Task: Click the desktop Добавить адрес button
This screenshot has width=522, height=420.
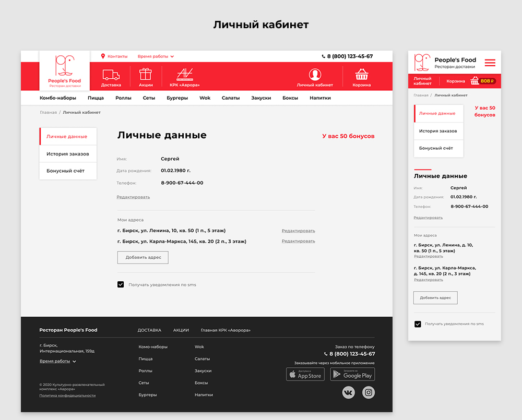Action: 143,257
